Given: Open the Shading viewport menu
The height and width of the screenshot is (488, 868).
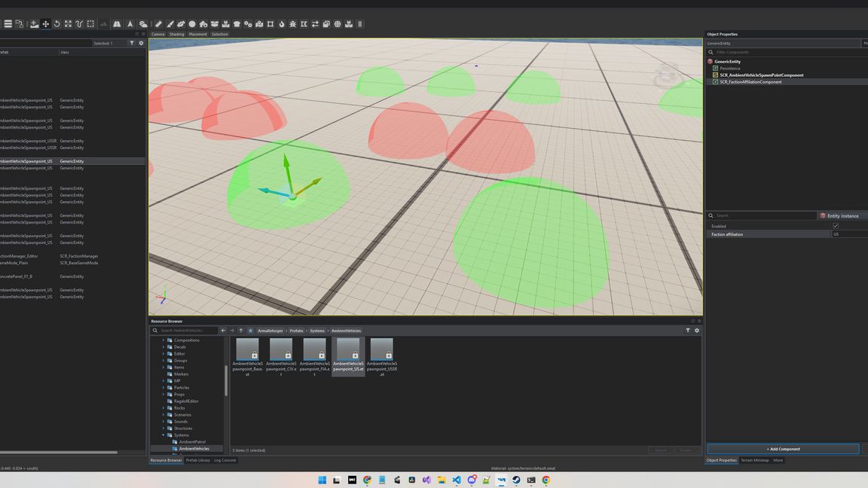Looking at the screenshot, I should [176, 35].
